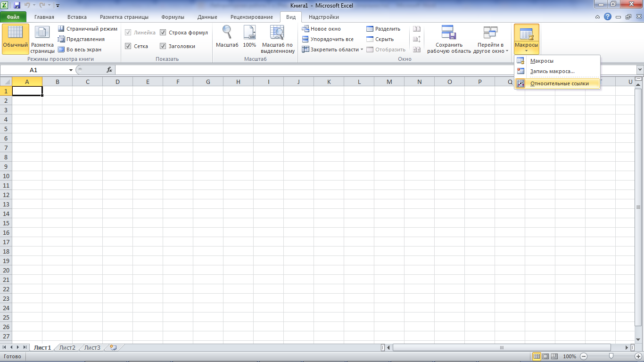Click Масштаб по выделенному
644x362 pixels.
(278, 39)
